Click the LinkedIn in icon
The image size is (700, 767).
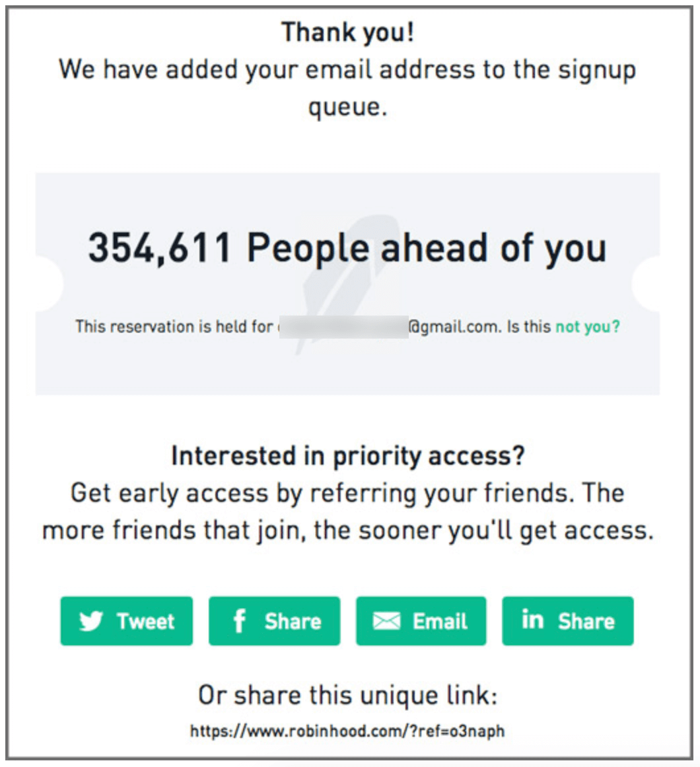pos(532,619)
